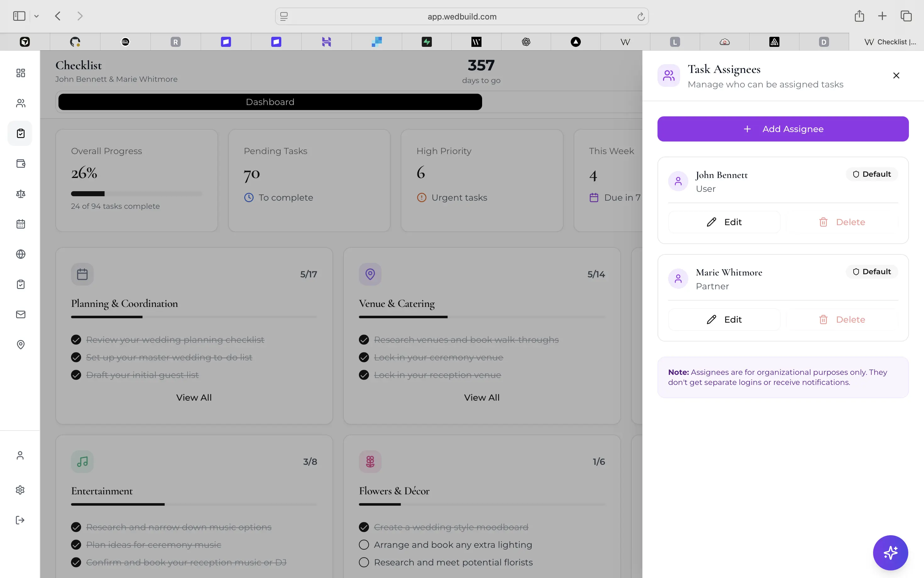Open the settings gear icon in sidebar
The width and height of the screenshot is (924, 578).
pos(20,490)
